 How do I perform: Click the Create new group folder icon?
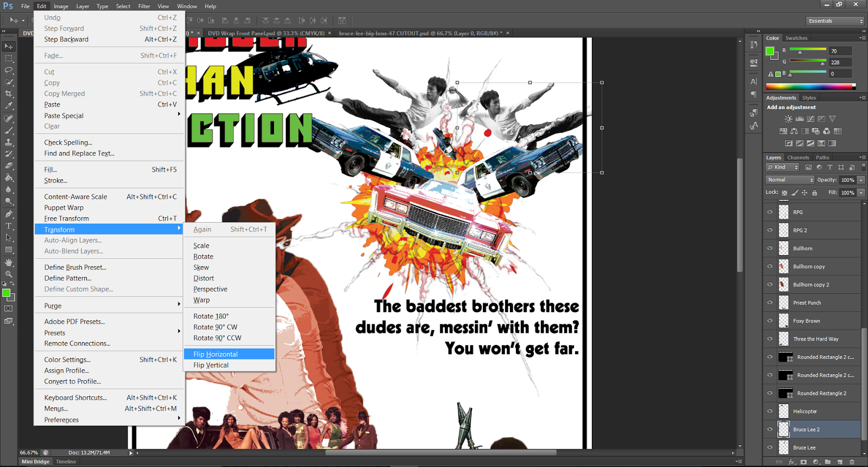(x=828, y=462)
